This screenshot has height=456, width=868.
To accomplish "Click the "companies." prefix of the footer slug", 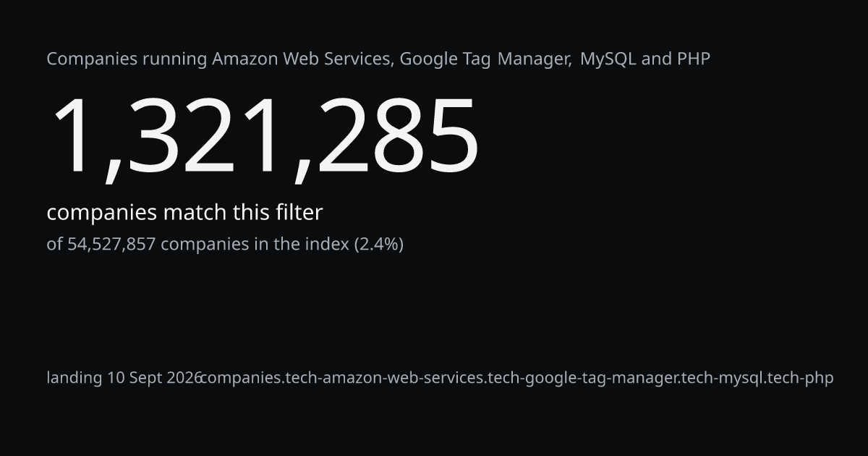I will pyautogui.click(x=243, y=379).
